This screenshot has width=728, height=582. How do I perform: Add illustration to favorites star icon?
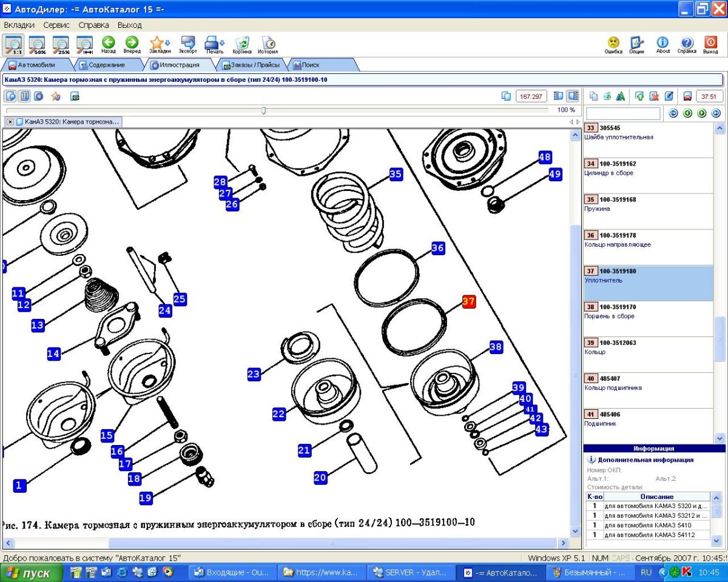pyautogui.click(x=56, y=96)
